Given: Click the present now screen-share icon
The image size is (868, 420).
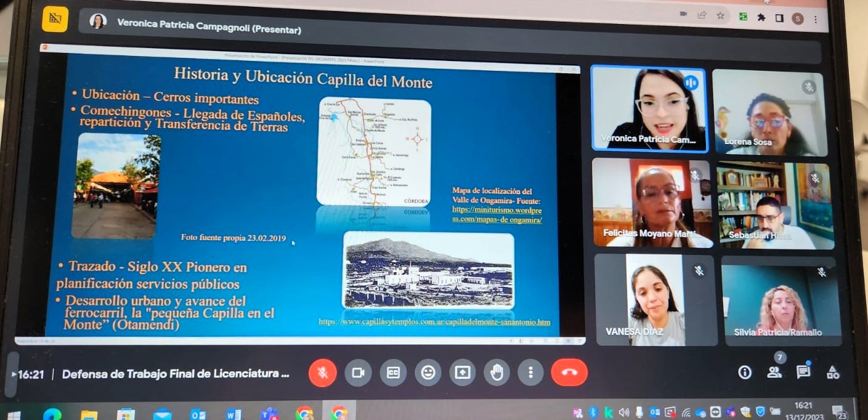Looking at the screenshot, I should point(462,373).
